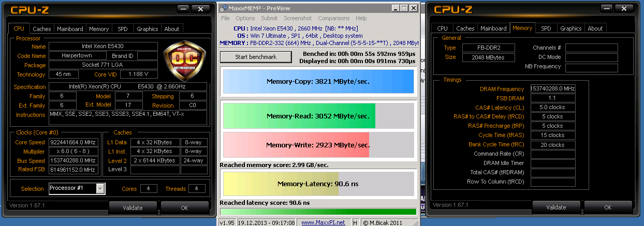Click the 19.12.2013 - 09:17:08 timestamp
The width and height of the screenshot is (644, 226).
(266, 222)
